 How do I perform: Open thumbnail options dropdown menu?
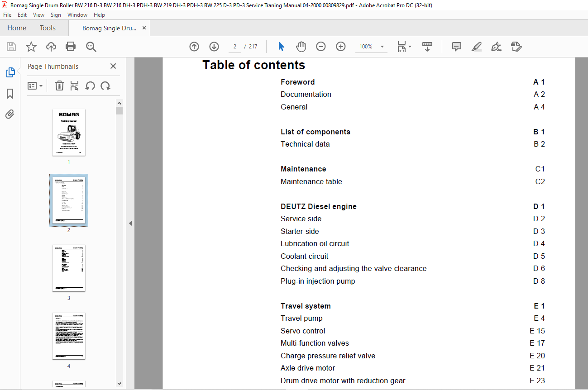point(35,86)
